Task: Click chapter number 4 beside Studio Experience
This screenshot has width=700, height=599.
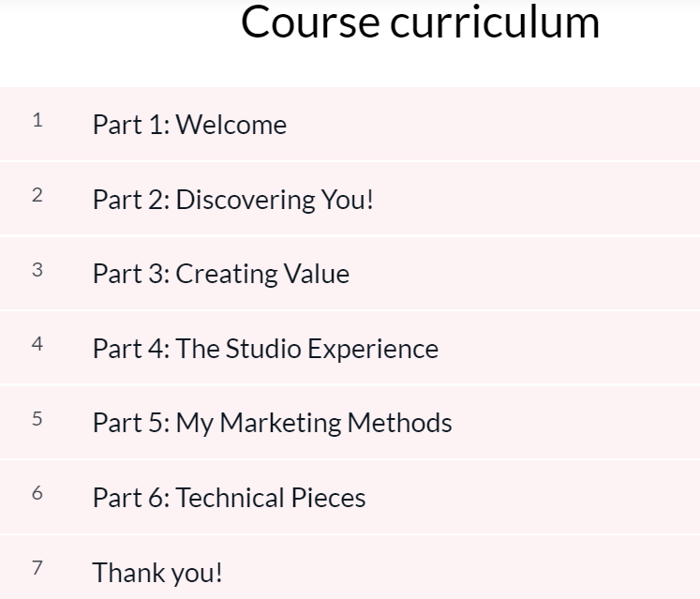Action: coord(37,344)
